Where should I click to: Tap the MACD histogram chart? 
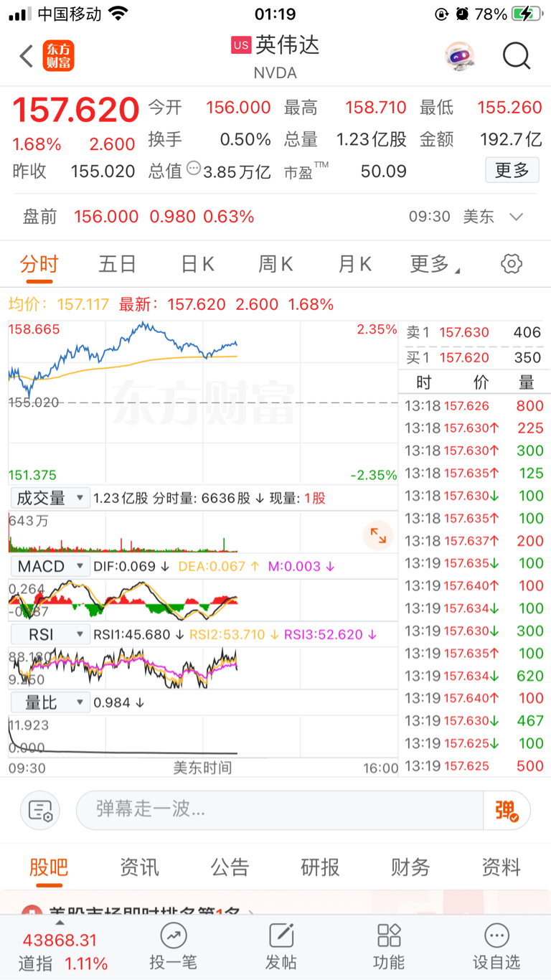(x=203, y=600)
